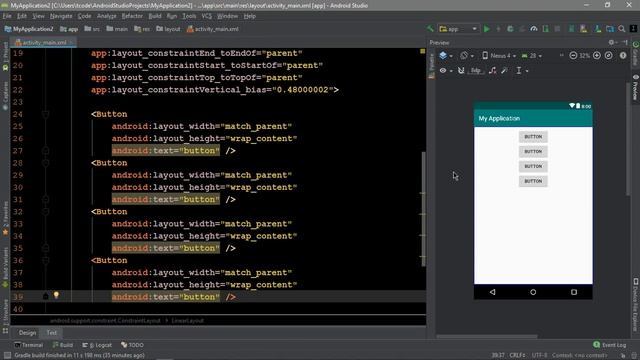Open the Event Log panel
This screenshot has height=360, width=640.
(610, 345)
